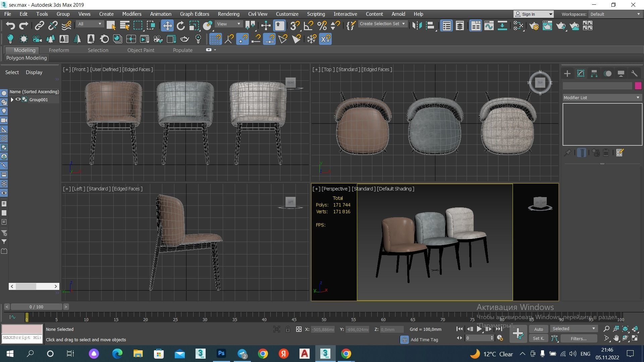Screen dimensions: 644x362
Task: Open the Hierarchy command panel tab
Action: pos(594,73)
